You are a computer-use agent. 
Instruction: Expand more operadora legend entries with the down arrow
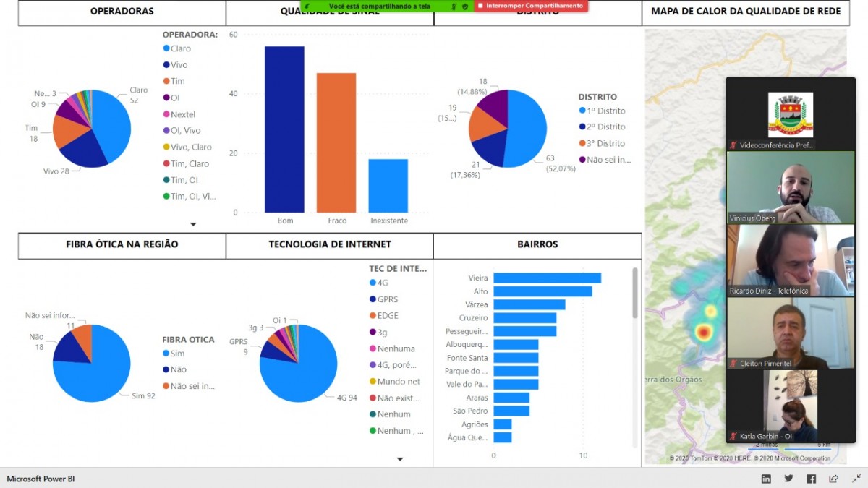click(x=193, y=224)
